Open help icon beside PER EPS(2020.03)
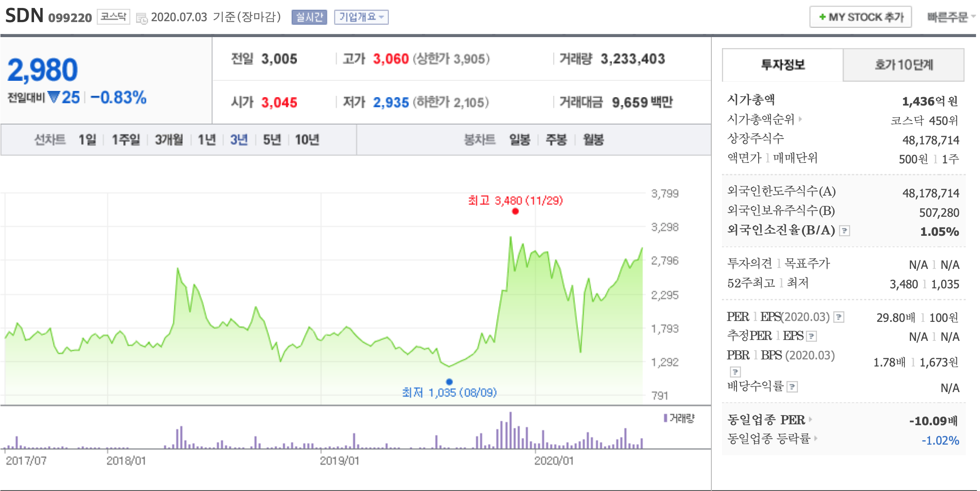This screenshot has width=980, height=491. [839, 317]
